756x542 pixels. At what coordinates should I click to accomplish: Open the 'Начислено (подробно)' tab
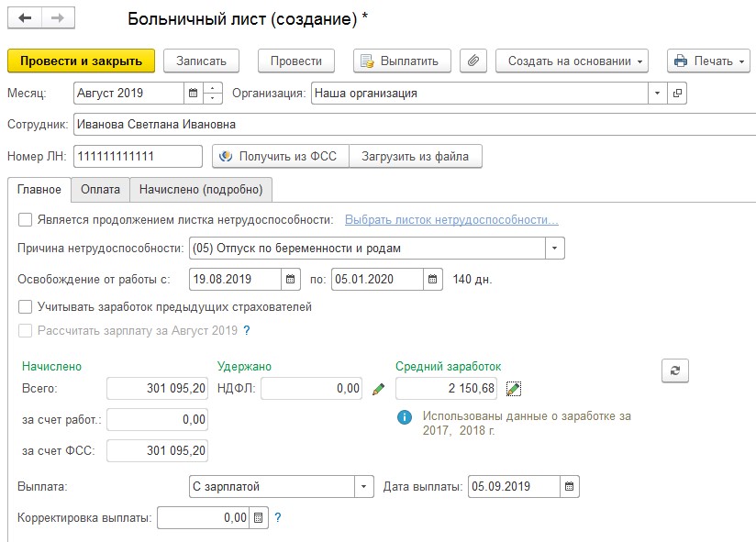click(200, 189)
